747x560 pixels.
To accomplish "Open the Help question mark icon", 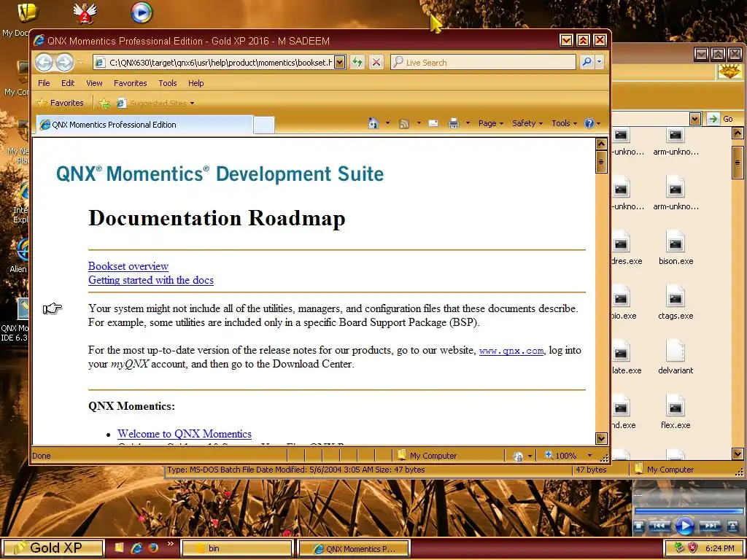I will 589,123.
